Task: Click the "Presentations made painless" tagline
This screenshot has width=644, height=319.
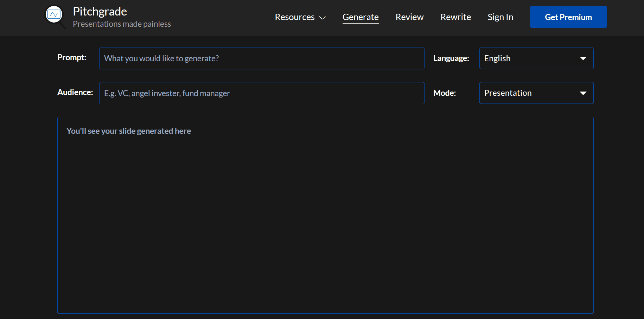Action: (x=122, y=24)
